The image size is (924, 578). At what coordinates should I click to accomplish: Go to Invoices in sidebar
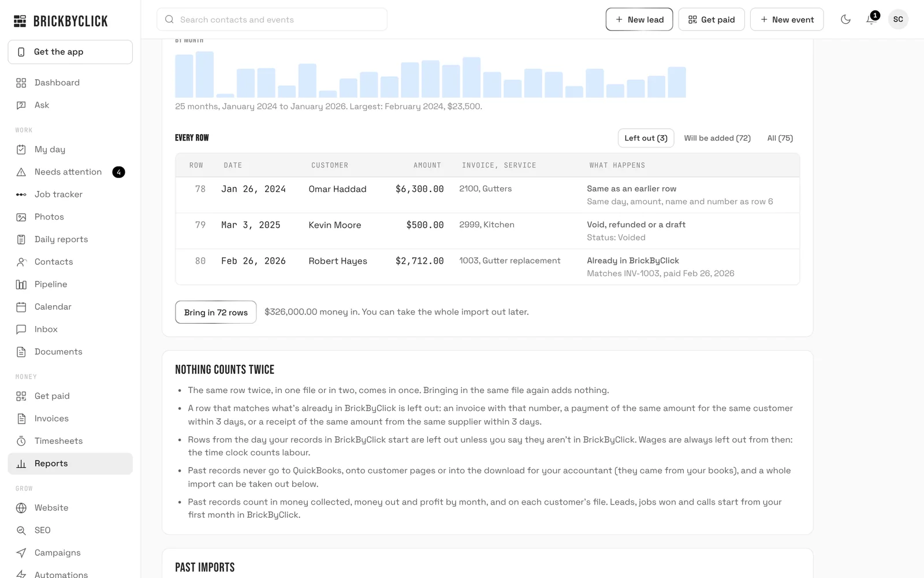click(70, 418)
